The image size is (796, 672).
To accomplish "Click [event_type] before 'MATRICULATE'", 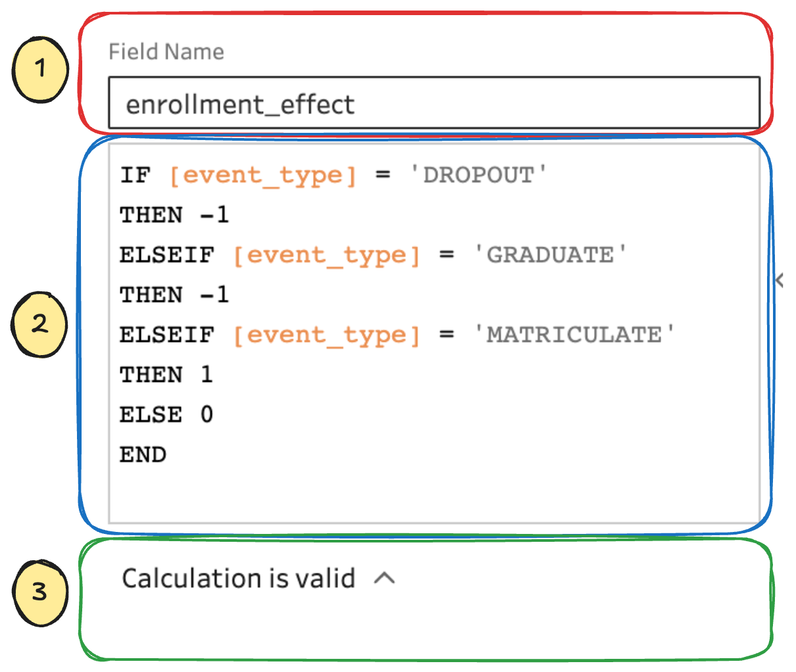I will pos(326,335).
